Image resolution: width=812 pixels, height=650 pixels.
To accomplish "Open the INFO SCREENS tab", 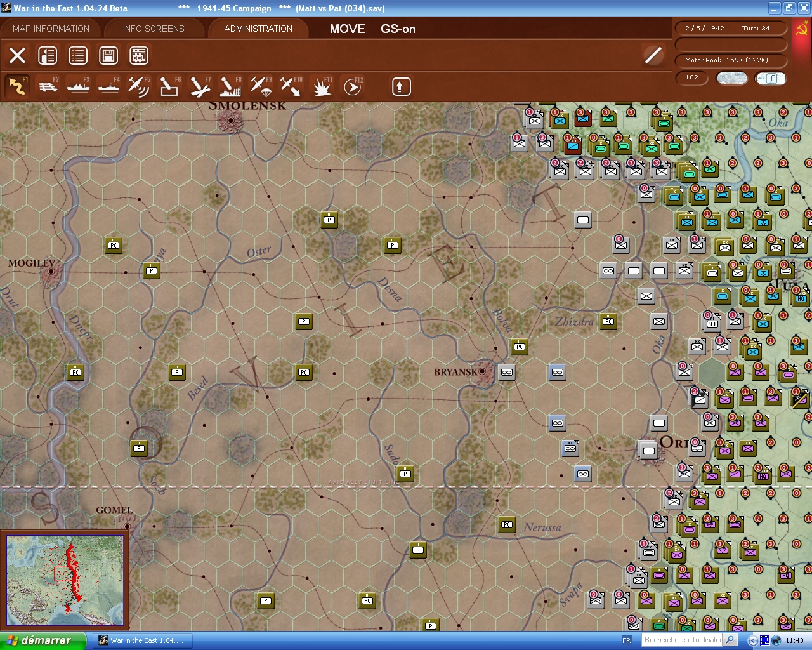I will [x=154, y=29].
